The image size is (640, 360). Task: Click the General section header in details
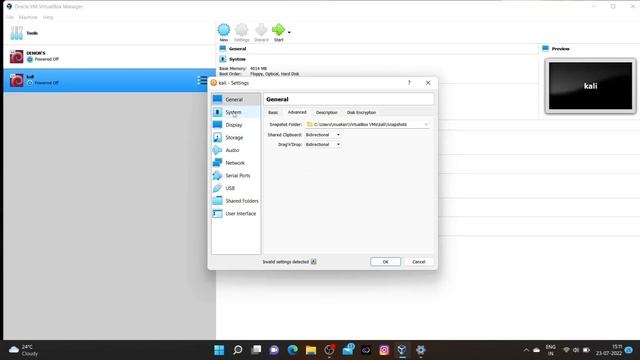(237, 49)
